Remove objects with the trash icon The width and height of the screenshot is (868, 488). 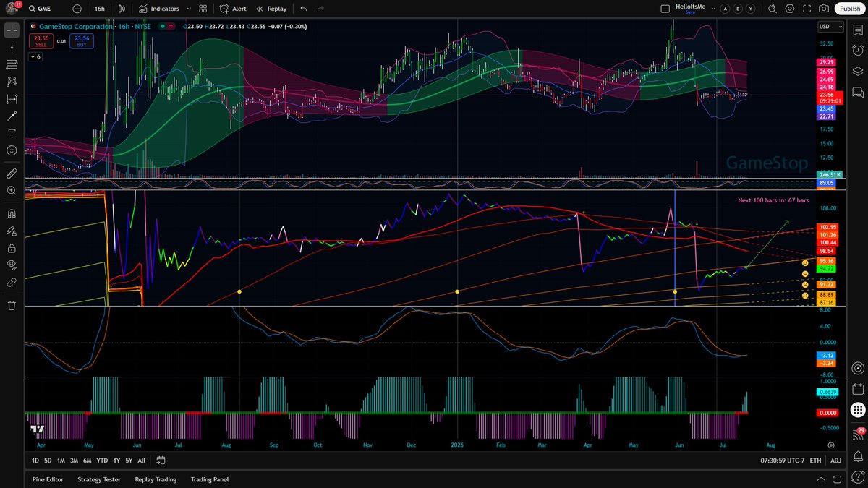point(12,305)
